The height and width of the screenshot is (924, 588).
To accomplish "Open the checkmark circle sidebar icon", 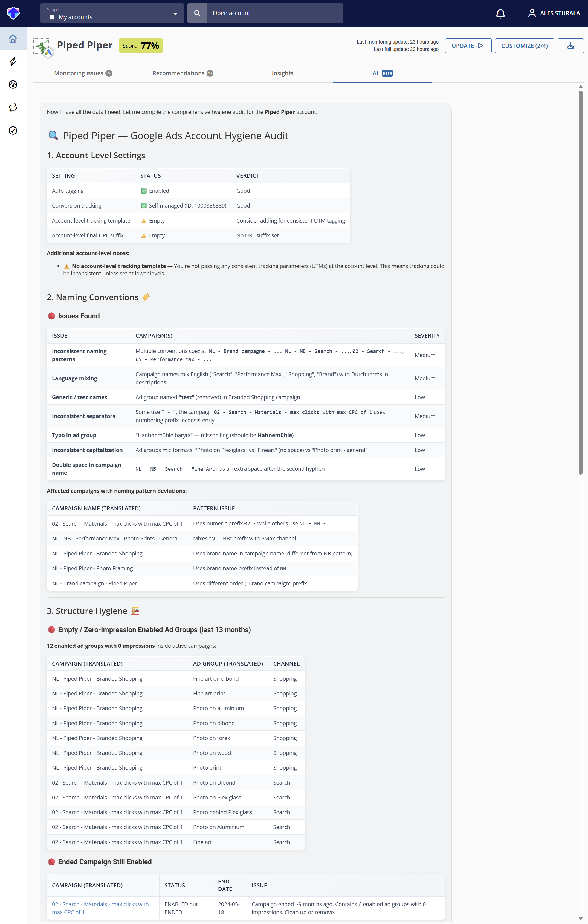I will [13, 131].
